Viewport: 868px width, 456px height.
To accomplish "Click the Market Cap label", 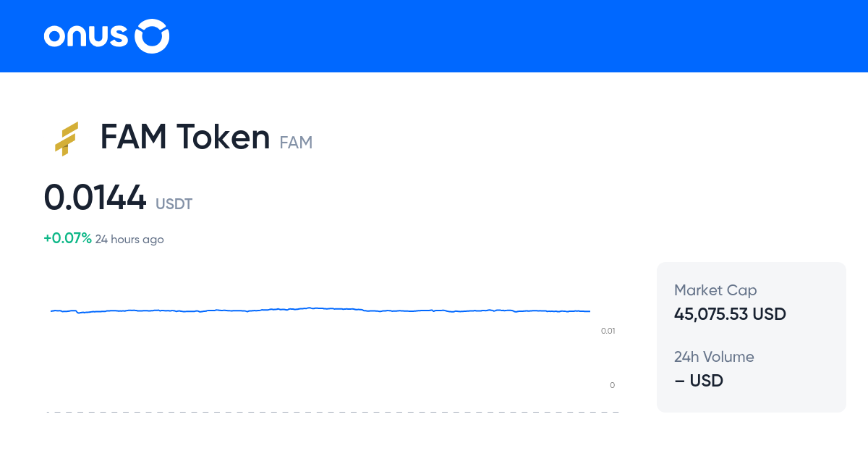I will click(715, 290).
